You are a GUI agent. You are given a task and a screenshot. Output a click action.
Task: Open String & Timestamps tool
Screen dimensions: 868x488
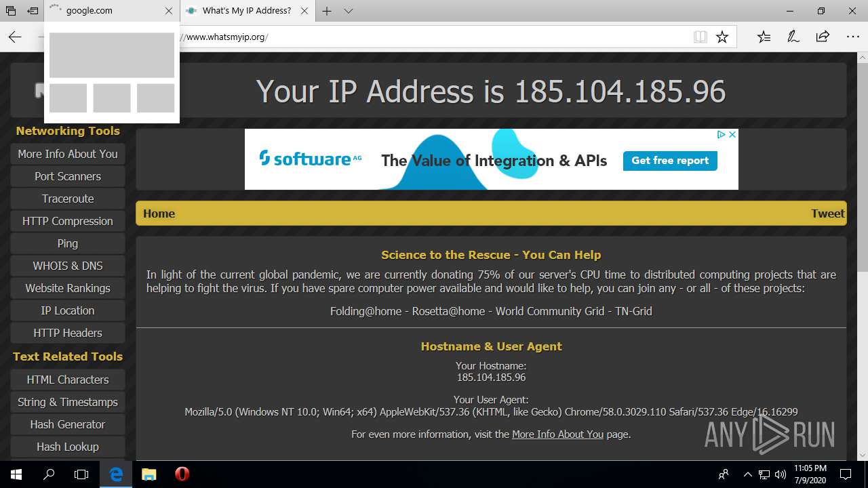click(x=68, y=402)
